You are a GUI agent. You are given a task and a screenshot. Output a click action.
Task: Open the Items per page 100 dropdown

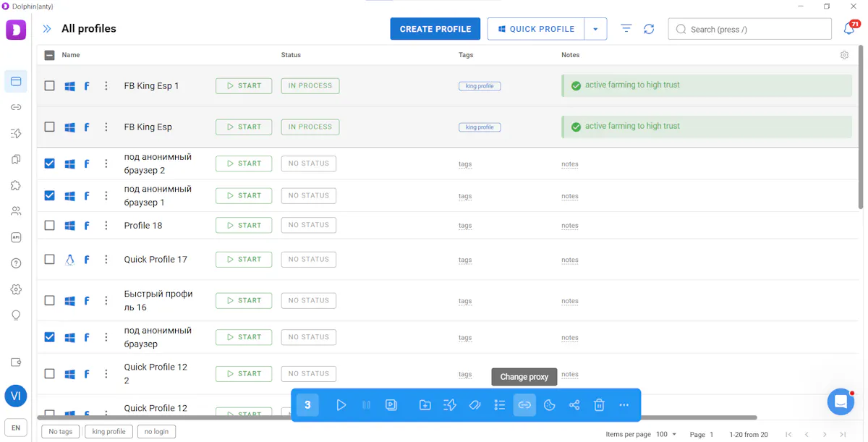click(x=666, y=434)
